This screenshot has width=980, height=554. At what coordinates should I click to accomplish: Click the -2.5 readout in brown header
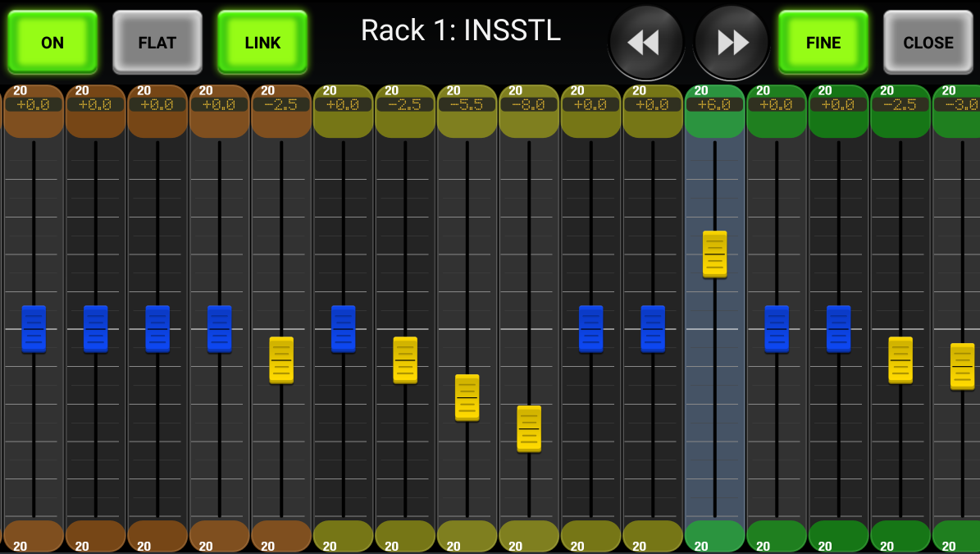coord(281,104)
